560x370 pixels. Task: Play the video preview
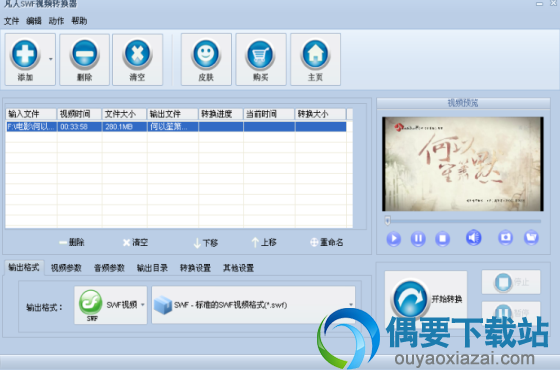pos(394,239)
